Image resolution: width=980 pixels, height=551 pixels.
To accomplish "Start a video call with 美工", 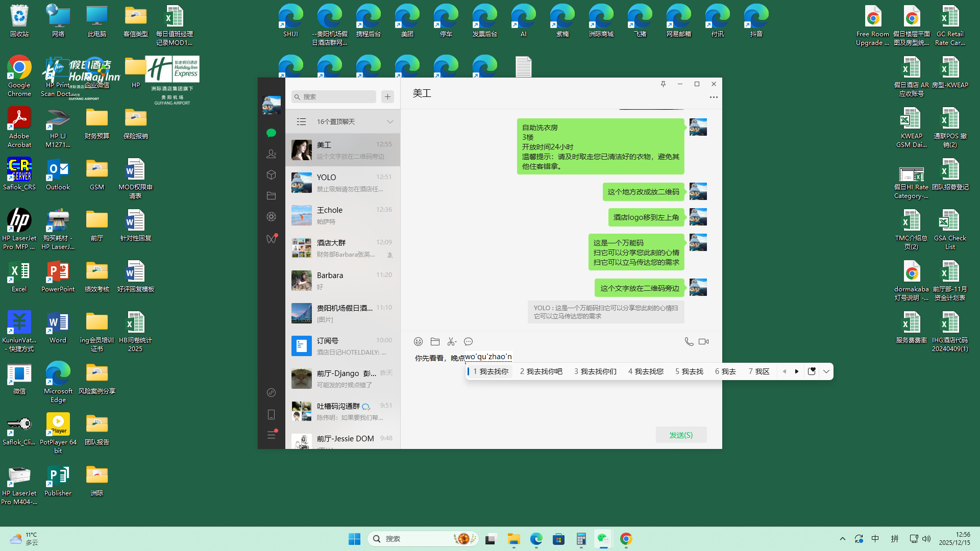I will 704,341.
